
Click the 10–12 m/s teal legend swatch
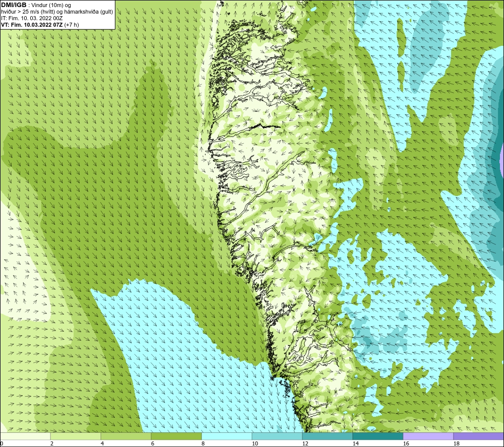point(277,436)
